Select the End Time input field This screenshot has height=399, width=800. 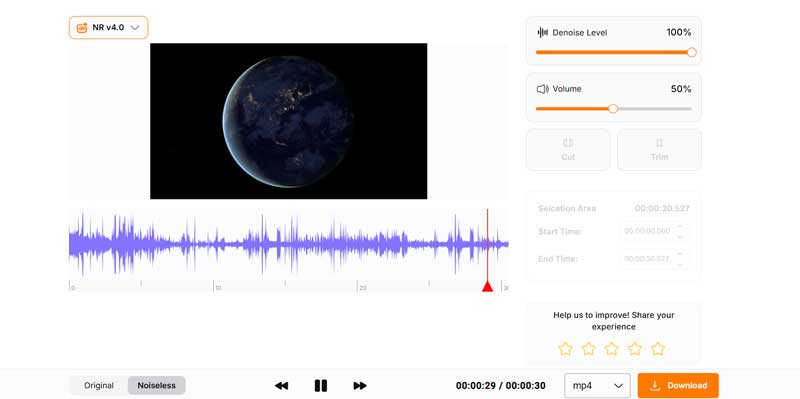(x=654, y=259)
